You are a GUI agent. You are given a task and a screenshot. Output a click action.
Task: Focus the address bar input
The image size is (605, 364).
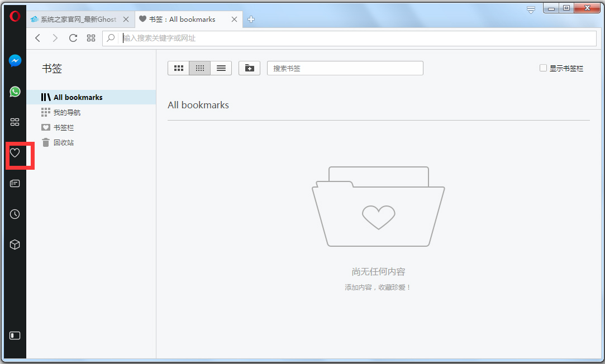pos(349,38)
